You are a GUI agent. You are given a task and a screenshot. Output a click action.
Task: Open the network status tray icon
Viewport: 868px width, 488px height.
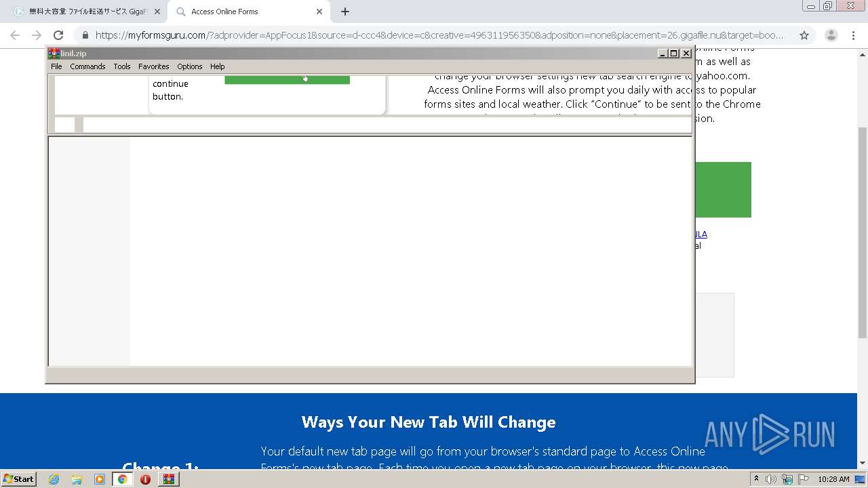click(787, 479)
